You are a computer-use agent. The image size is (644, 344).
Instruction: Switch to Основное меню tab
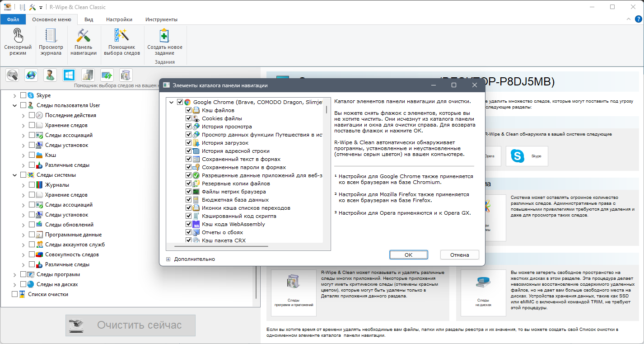(51, 19)
